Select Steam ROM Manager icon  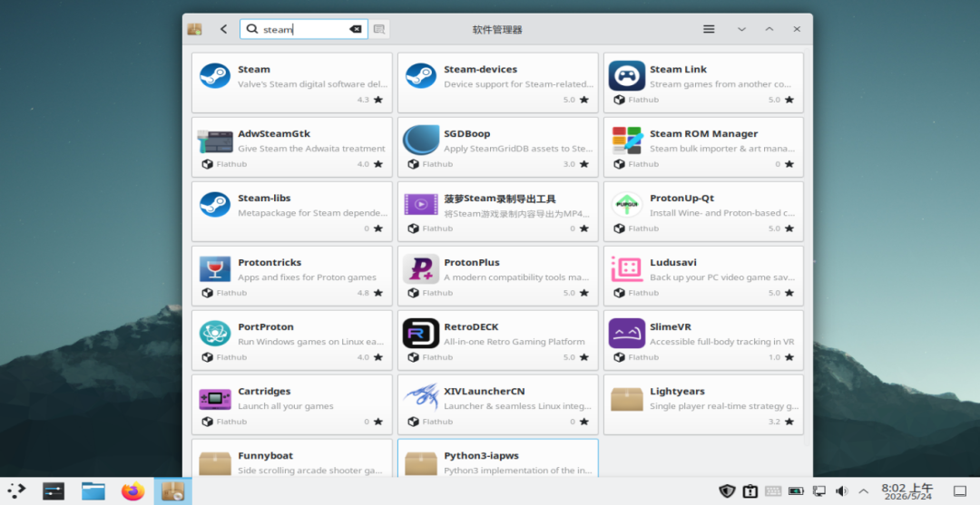[x=626, y=141]
